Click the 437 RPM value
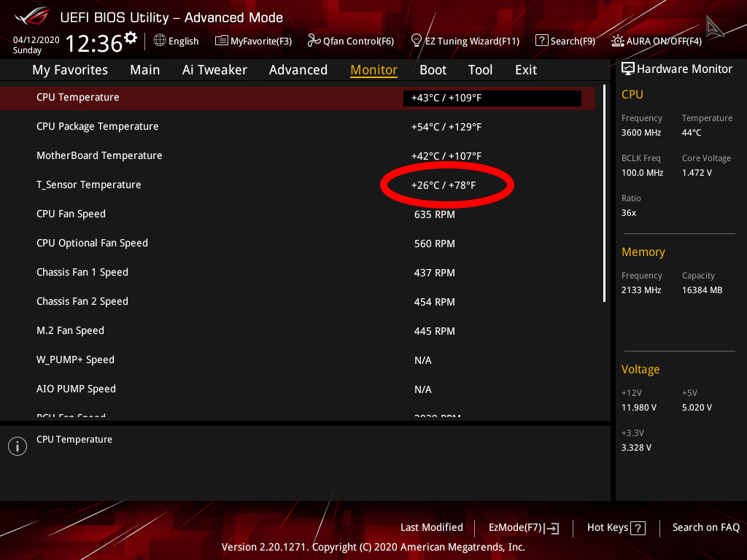This screenshot has height=560, width=747. [435, 273]
